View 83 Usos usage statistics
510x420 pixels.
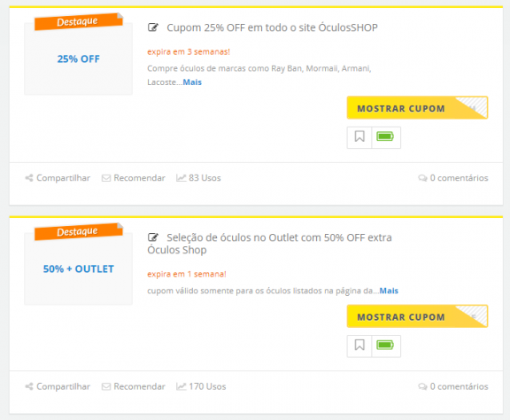198,178
